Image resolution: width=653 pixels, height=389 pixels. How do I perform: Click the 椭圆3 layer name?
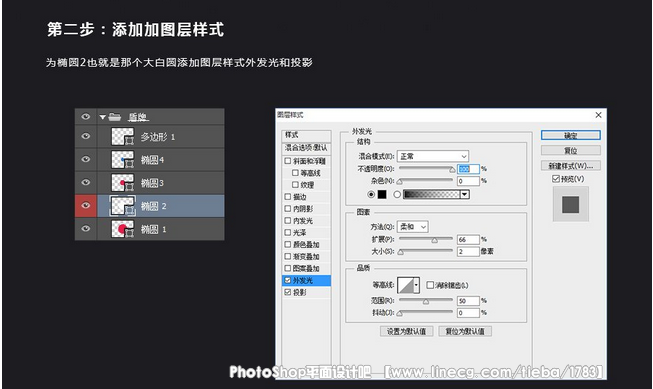(x=152, y=183)
